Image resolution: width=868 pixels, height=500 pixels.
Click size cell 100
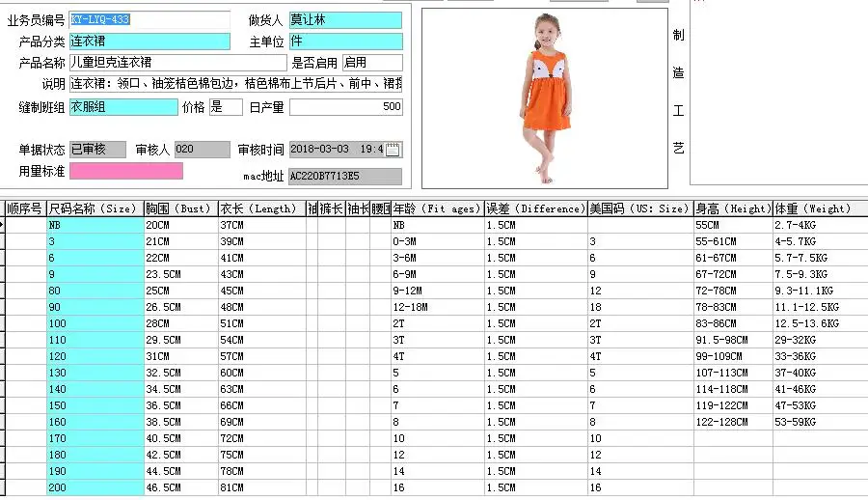[x=95, y=323]
